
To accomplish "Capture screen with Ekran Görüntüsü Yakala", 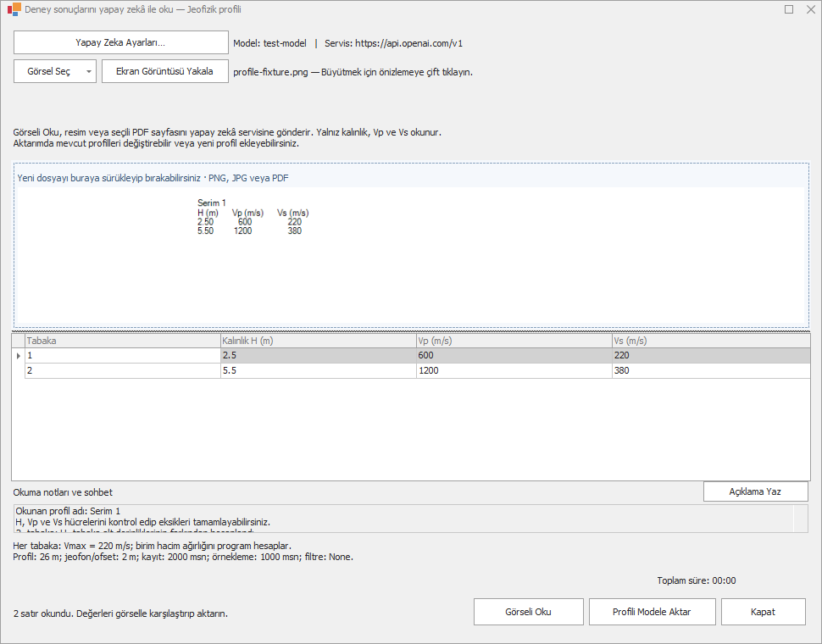I will click(164, 71).
